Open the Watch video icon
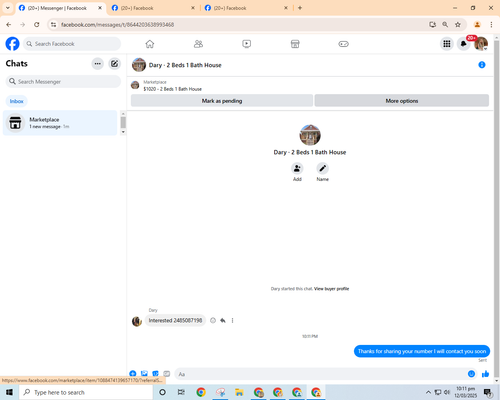This screenshot has height=400, width=500. coord(247,44)
